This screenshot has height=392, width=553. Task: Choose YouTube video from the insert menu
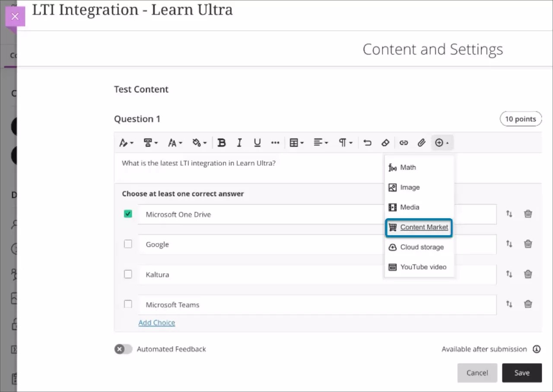coord(418,267)
